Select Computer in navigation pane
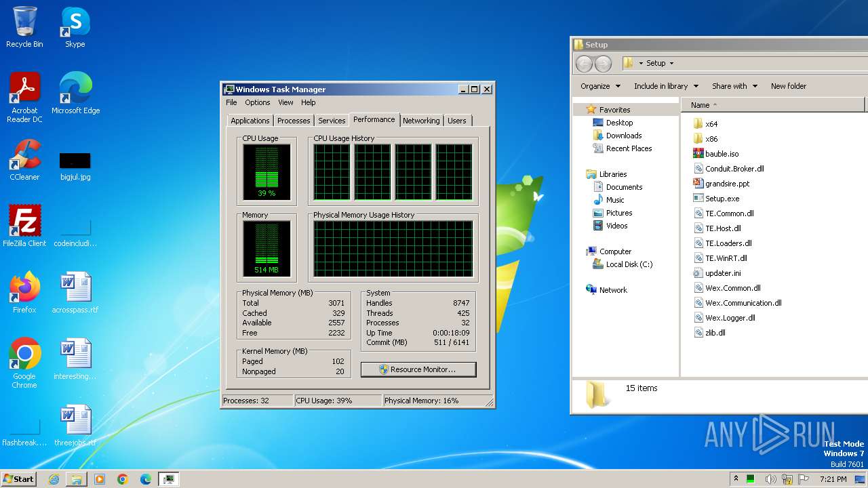The image size is (868, 488). (x=608, y=251)
